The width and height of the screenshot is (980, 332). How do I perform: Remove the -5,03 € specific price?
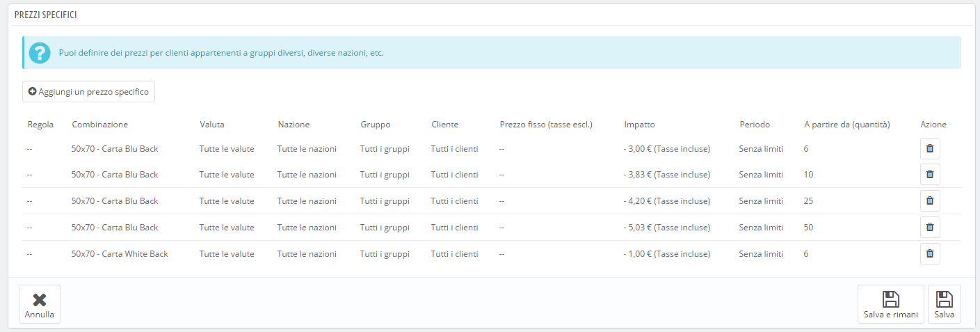click(930, 228)
